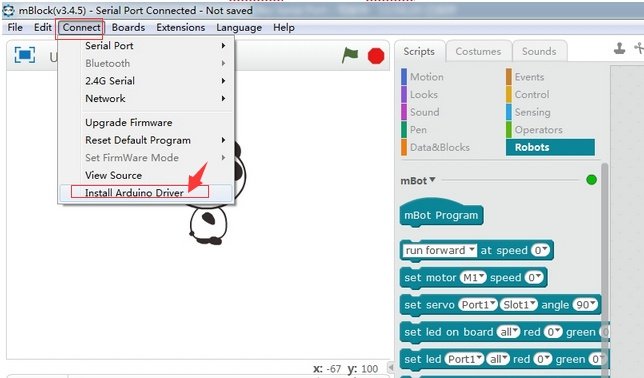Open the on-board led red value dropdown
The width and height of the screenshot is (644, 378).
click(553, 332)
